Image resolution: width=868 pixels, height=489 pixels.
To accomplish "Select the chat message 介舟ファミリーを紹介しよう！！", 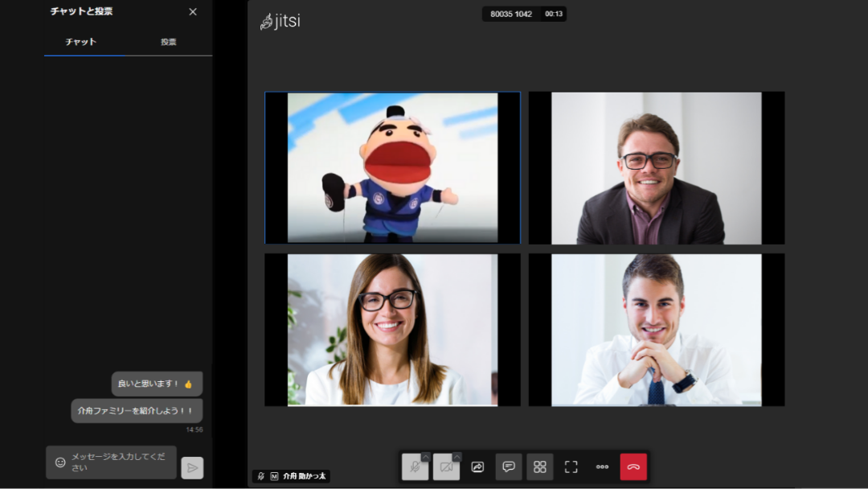I will (137, 411).
